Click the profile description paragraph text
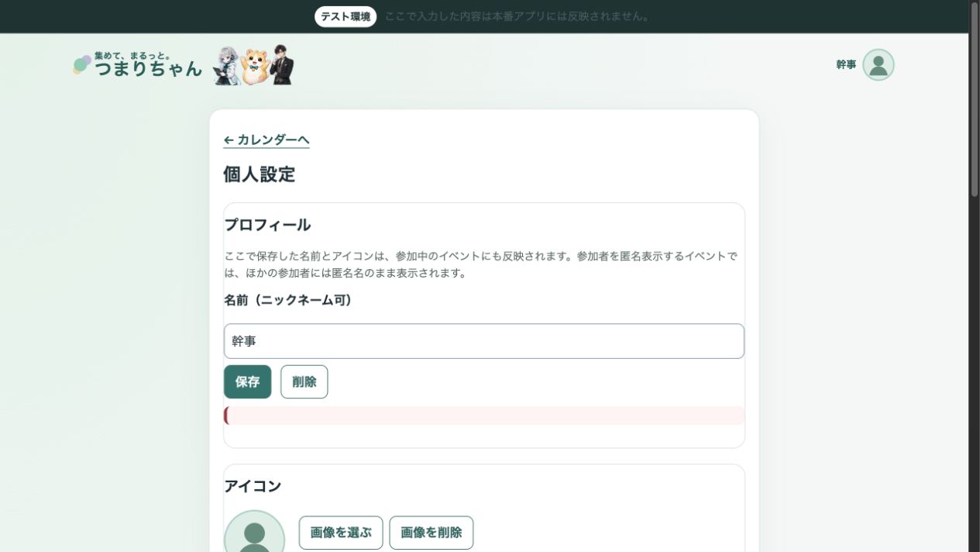 (x=481, y=264)
